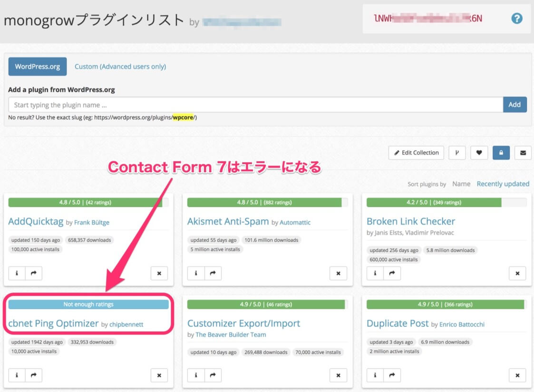Viewport: 534px width, 392px height.
Task: Open the blue help question mark icon
Action: (516, 19)
